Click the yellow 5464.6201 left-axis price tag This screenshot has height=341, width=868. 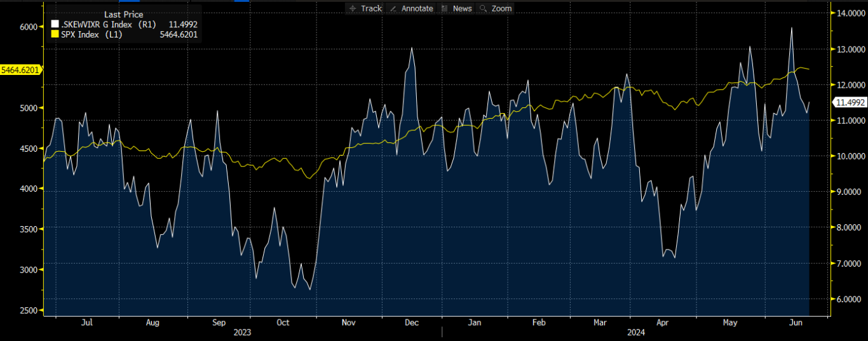pyautogui.click(x=20, y=70)
